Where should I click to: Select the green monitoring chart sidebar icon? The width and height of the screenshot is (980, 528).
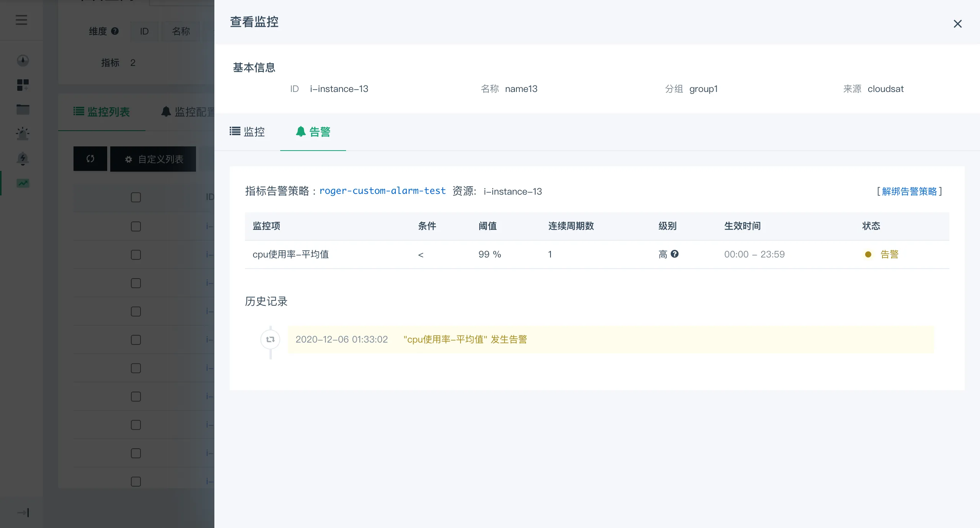[x=23, y=183]
